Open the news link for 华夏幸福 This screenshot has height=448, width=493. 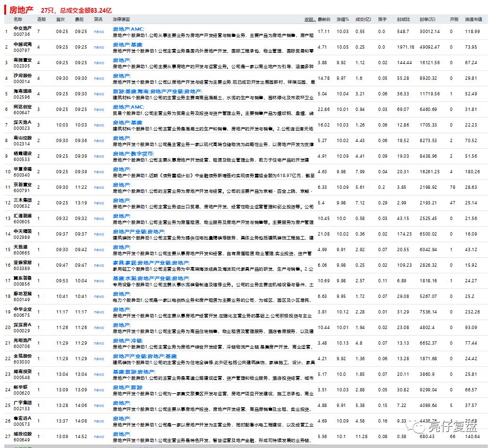click(99, 172)
